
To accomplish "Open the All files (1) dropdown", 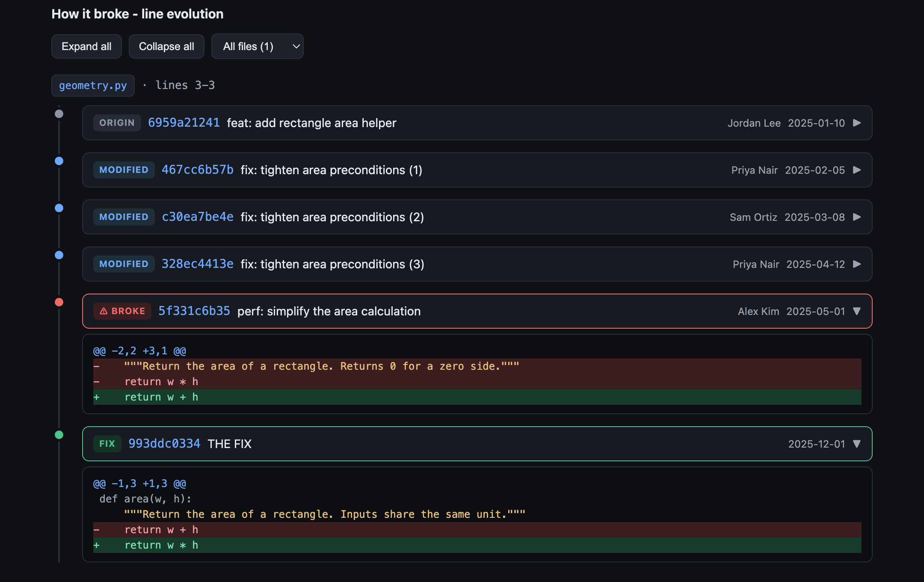I will tap(257, 46).
